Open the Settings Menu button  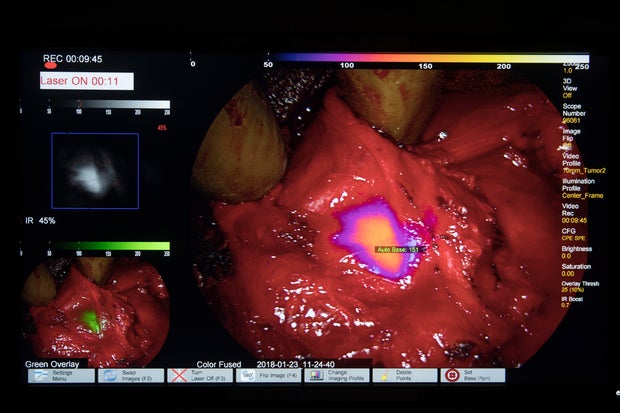click(61, 375)
